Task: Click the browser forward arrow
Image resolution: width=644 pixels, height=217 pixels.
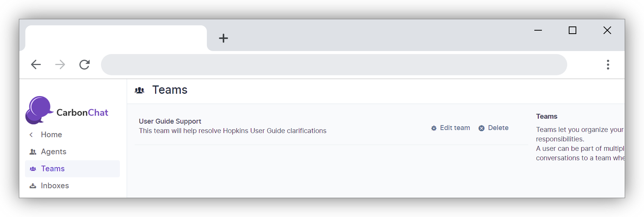Action: pyautogui.click(x=60, y=65)
